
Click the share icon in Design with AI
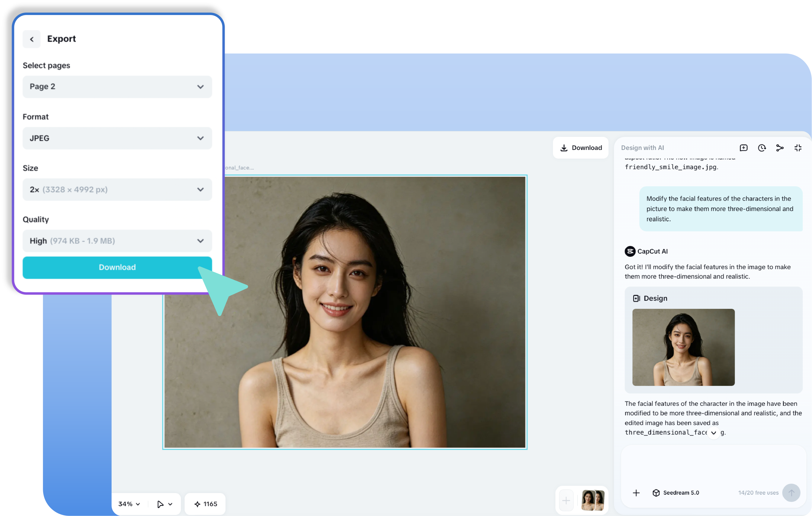(780, 148)
